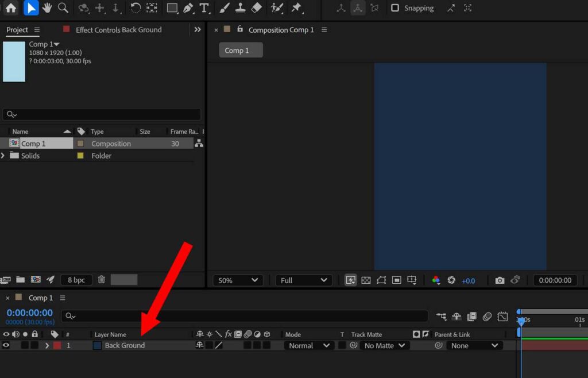Sort project items by Name column
Image resolution: width=588 pixels, height=378 pixels.
click(20, 132)
